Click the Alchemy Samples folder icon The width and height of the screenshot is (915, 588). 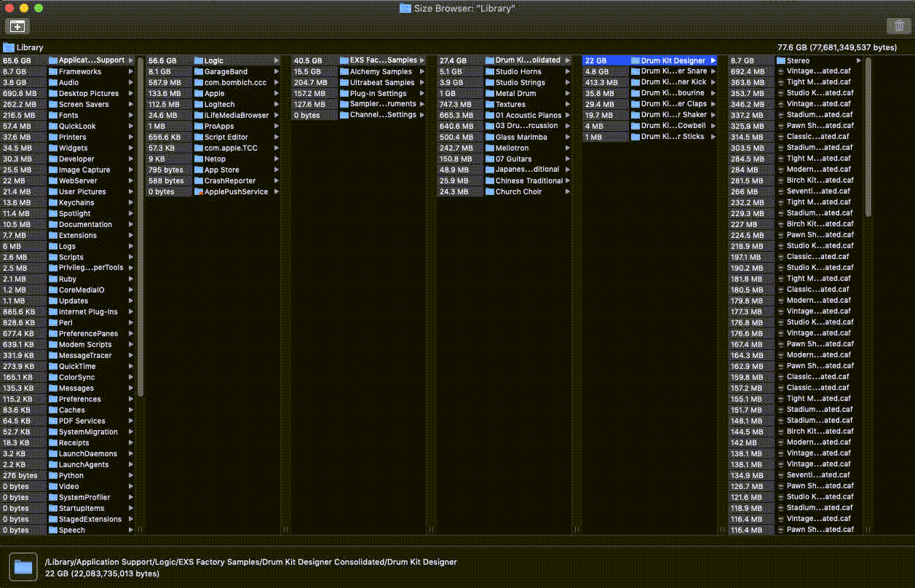click(x=344, y=71)
